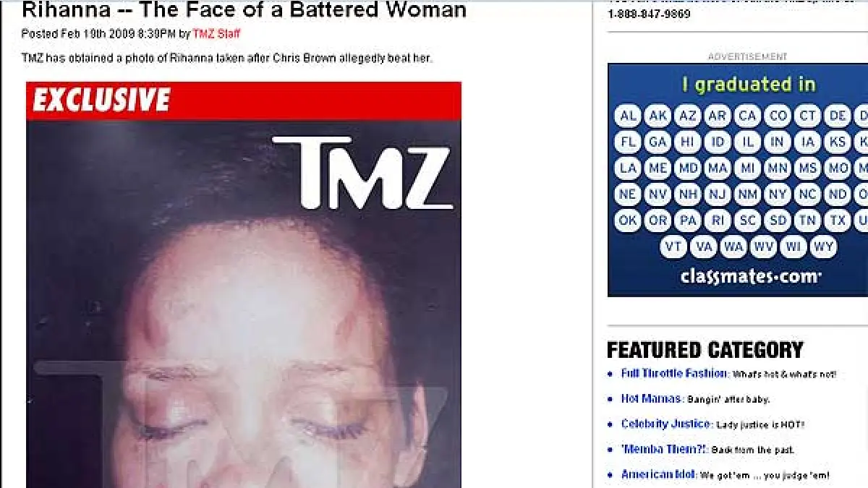The width and height of the screenshot is (868, 488).
Task: Select the OK state bubble
Action: tap(628, 221)
